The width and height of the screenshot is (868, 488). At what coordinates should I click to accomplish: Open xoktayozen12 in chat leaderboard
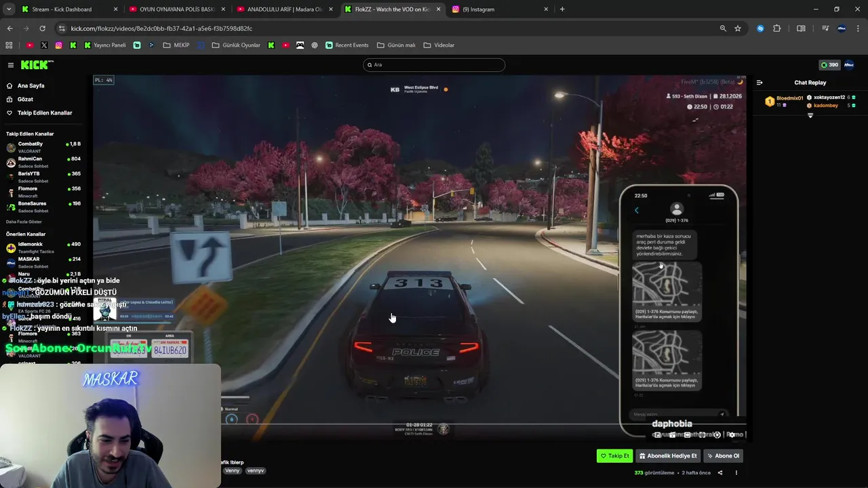(x=829, y=98)
